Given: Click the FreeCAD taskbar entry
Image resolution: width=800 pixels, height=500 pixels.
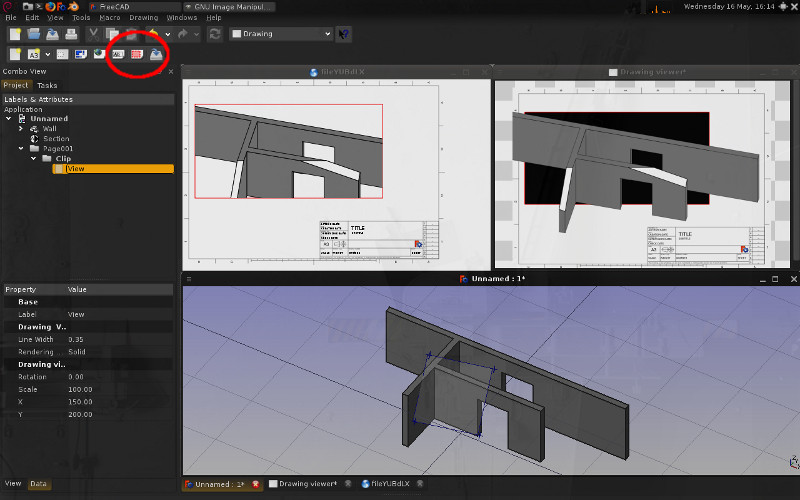Looking at the screenshot, I should tap(135, 7).
